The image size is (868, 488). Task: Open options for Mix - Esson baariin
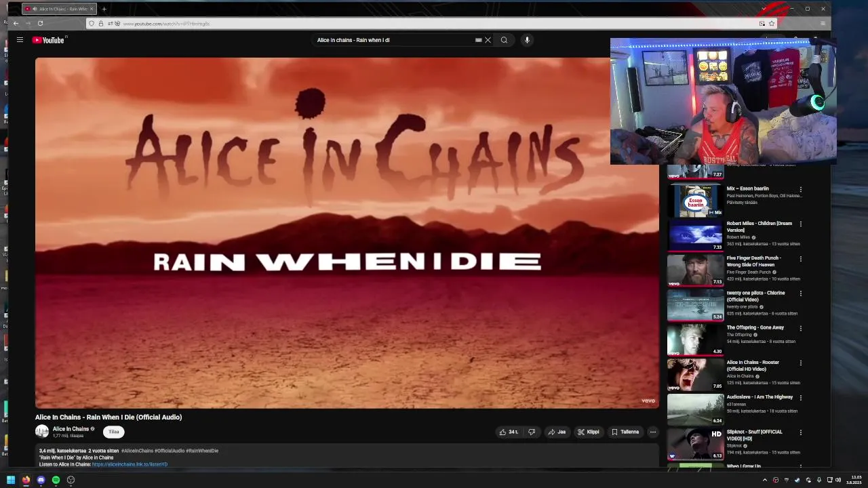pyautogui.click(x=801, y=190)
